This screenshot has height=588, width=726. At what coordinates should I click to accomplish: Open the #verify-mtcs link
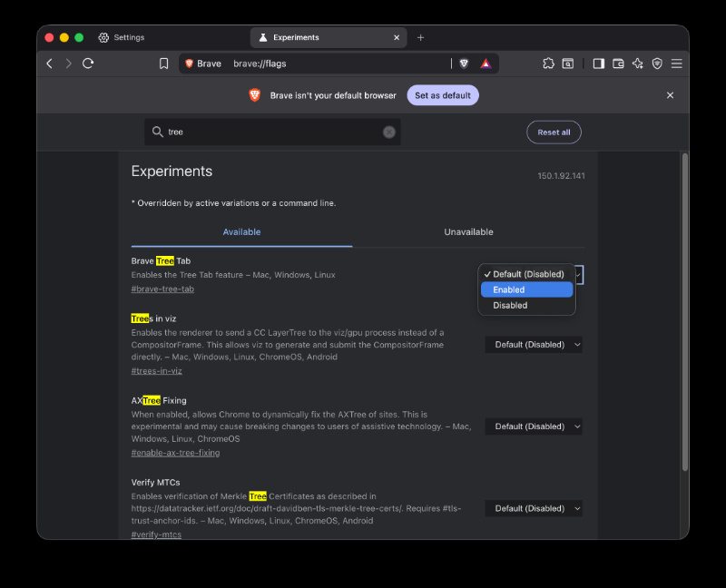pyautogui.click(x=156, y=534)
